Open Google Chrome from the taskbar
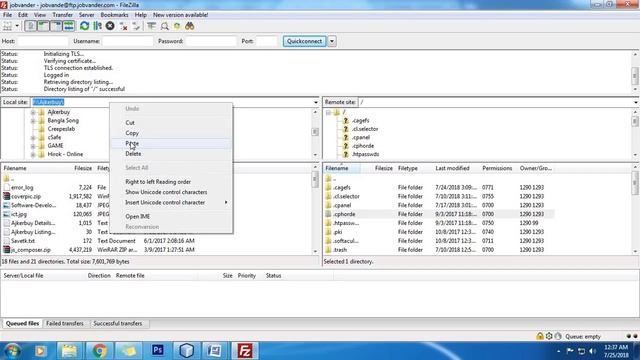Image resolution: width=640 pixels, height=360 pixels. point(99,350)
